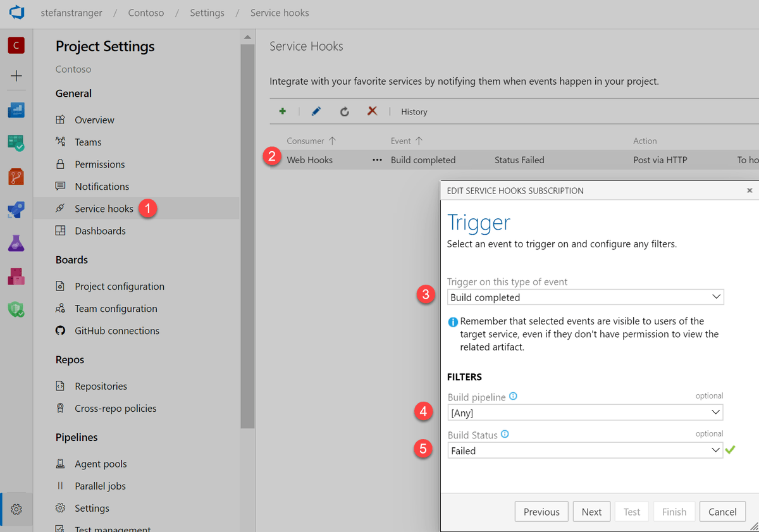Click the Status Failed cell

pyautogui.click(x=519, y=160)
